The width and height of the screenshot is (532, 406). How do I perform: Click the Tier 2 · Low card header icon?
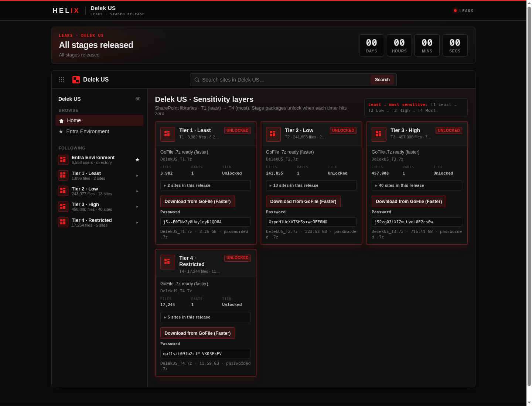273,134
